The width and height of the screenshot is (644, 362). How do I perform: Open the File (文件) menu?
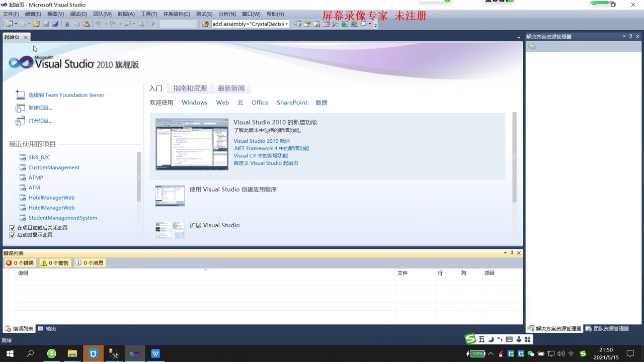[11, 14]
